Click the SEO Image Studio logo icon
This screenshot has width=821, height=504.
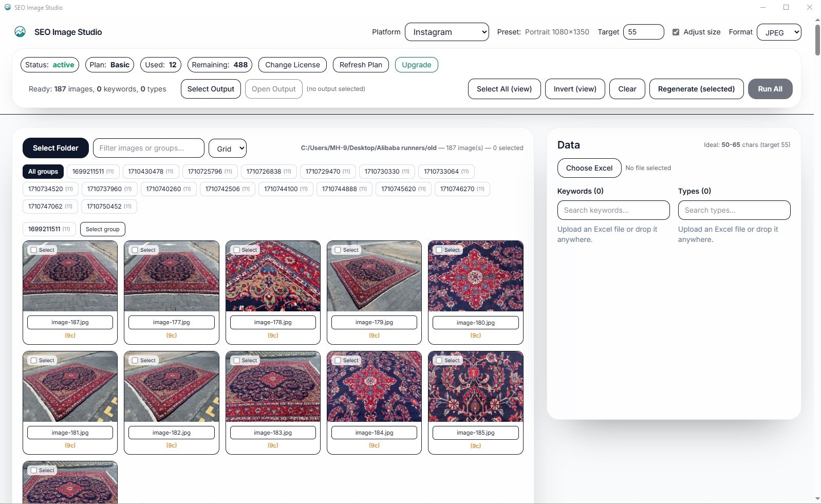pos(20,32)
